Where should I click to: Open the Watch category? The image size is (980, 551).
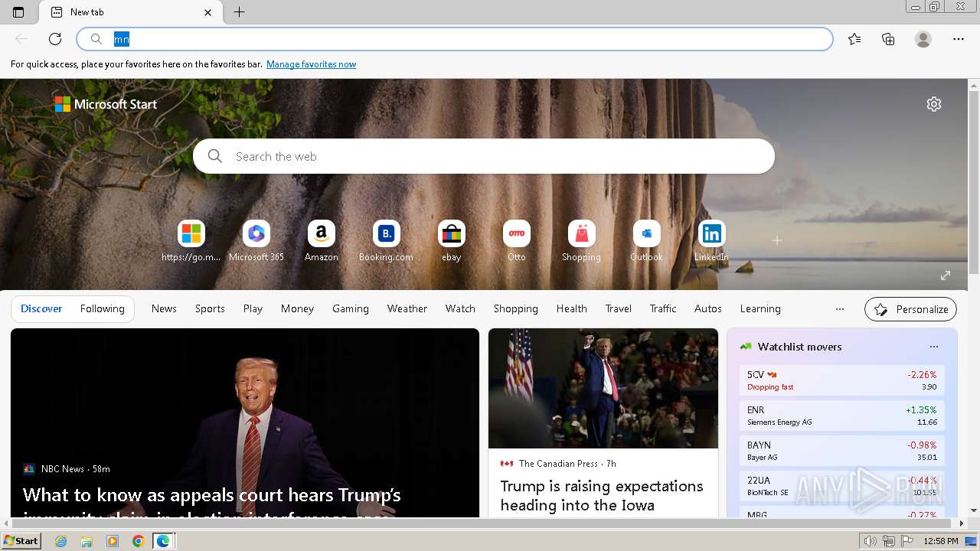[x=460, y=308]
